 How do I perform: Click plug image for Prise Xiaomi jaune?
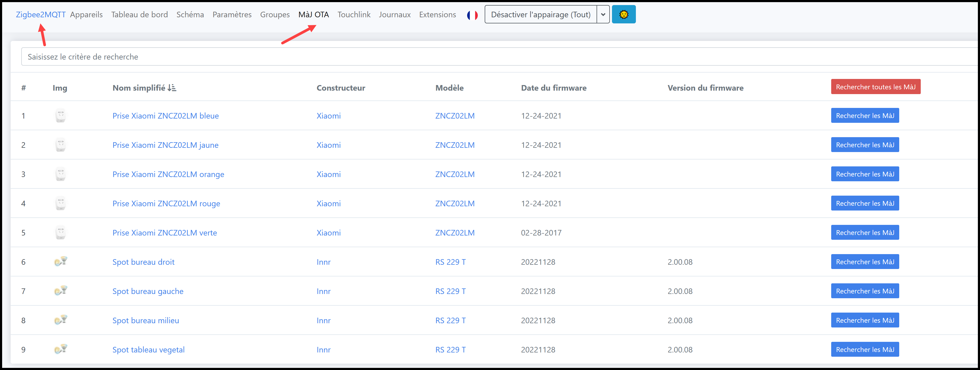pyautogui.click(x=61, y=145)
